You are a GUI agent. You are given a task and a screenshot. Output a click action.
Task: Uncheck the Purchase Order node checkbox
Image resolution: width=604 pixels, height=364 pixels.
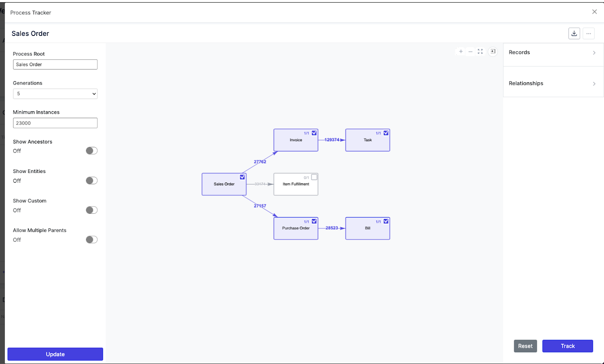(x=314, y=221)
